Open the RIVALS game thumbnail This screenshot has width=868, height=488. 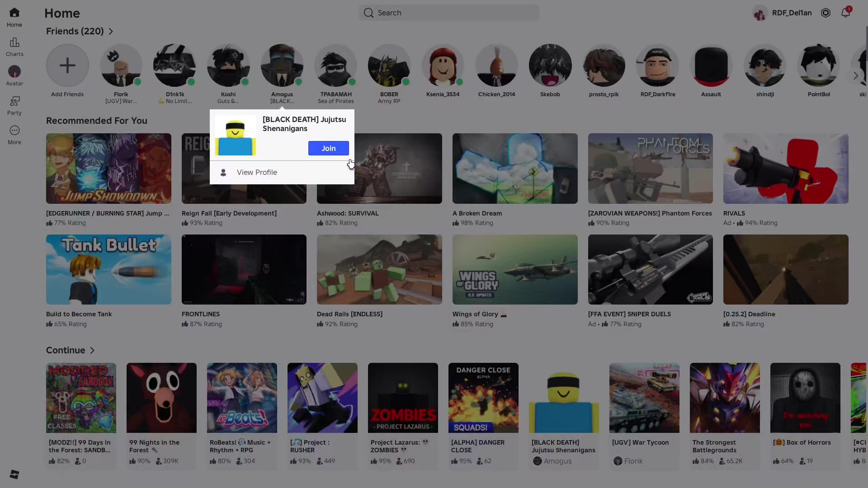click(786, 168)
